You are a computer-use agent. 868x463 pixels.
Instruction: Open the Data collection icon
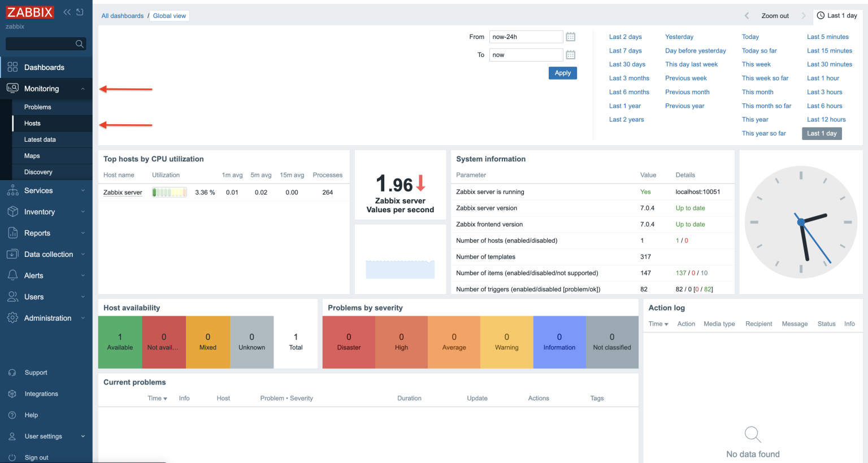[12, 254]
